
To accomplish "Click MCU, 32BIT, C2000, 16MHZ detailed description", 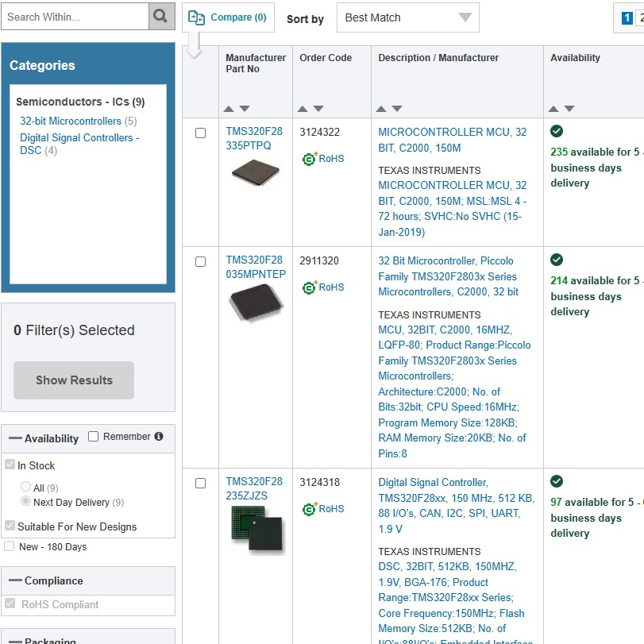I will tap(454, 391).
